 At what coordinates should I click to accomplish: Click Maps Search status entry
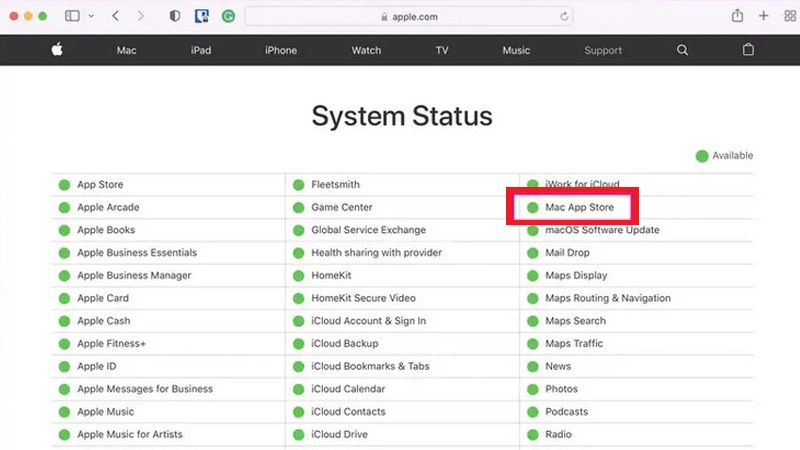point(576,320)
